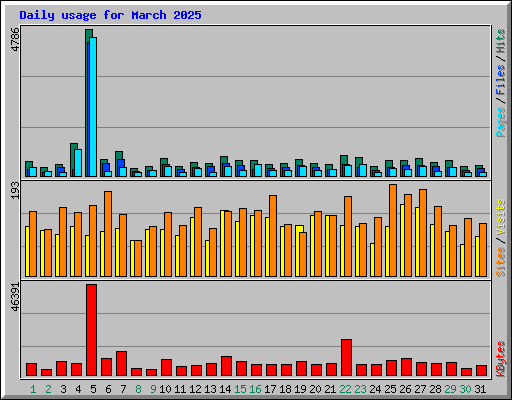Screen dimensions: 512x400
Task: Click day label 24 on the x-axis
Action: (375, 389)
